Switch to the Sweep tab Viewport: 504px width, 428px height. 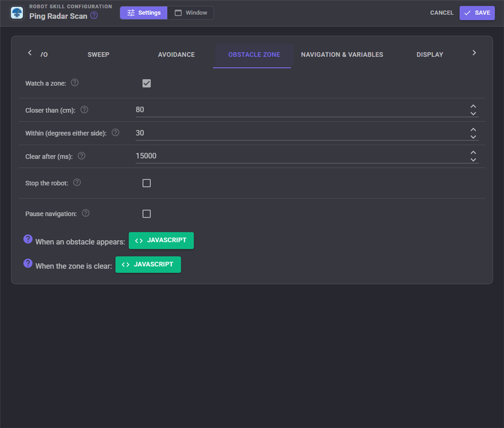tap(98, 55)
